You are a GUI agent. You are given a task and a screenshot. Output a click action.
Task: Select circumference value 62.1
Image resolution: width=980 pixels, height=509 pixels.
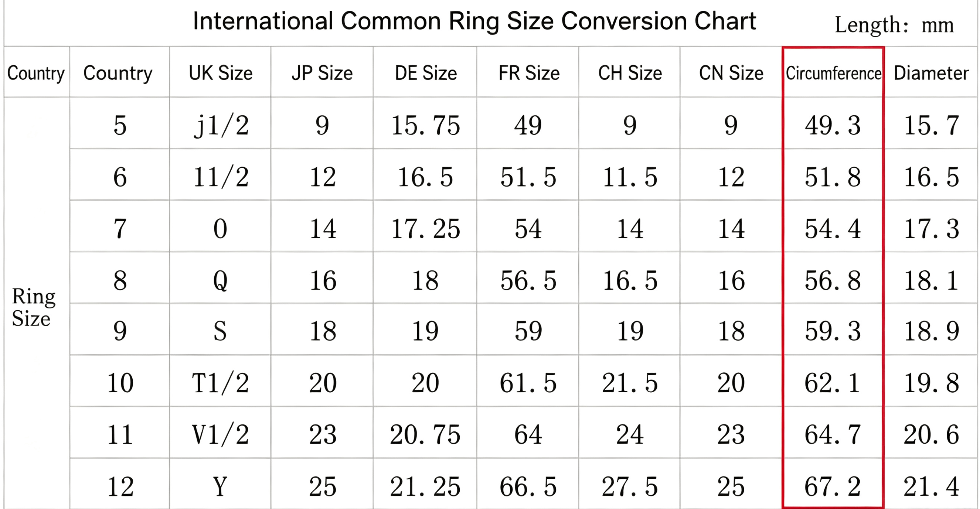(x=832, y=383)
